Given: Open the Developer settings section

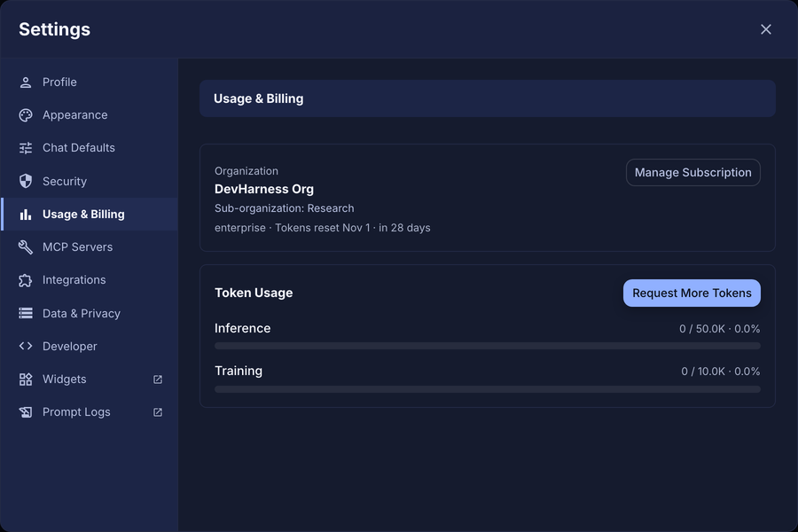Looking at the screenshot, I should (90, 346).
